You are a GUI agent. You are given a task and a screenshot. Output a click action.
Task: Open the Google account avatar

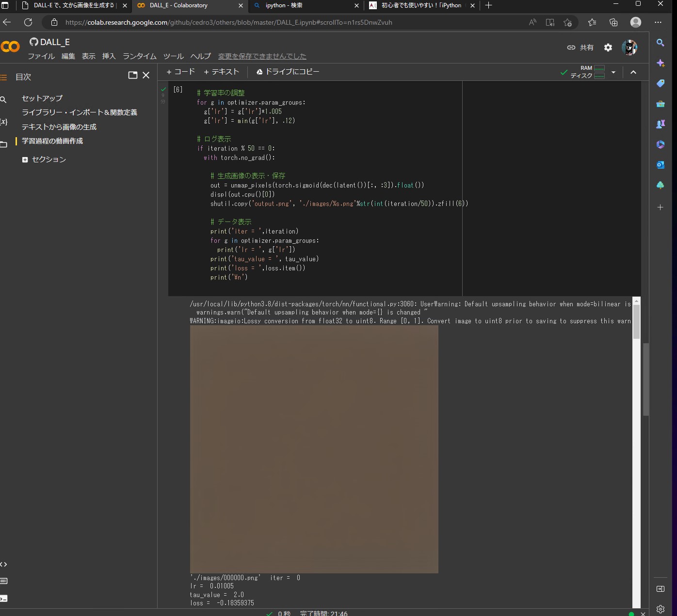click(x=629, y=47)
